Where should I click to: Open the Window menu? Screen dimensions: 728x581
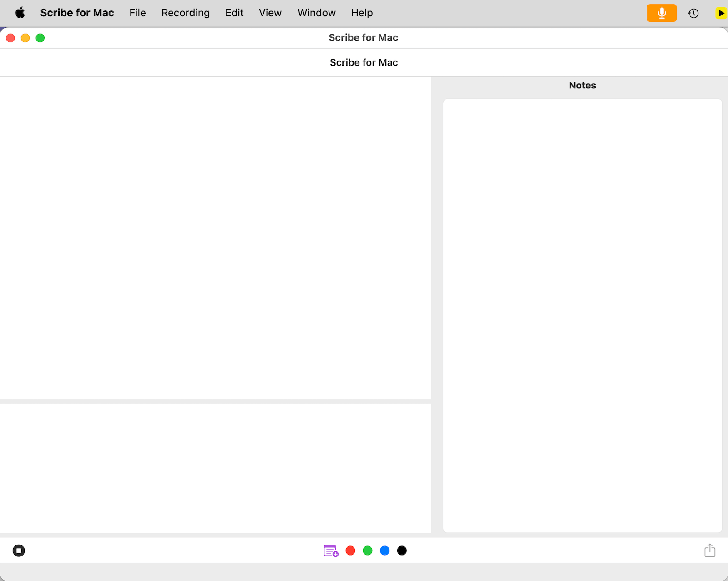click(x=316, y=13)
